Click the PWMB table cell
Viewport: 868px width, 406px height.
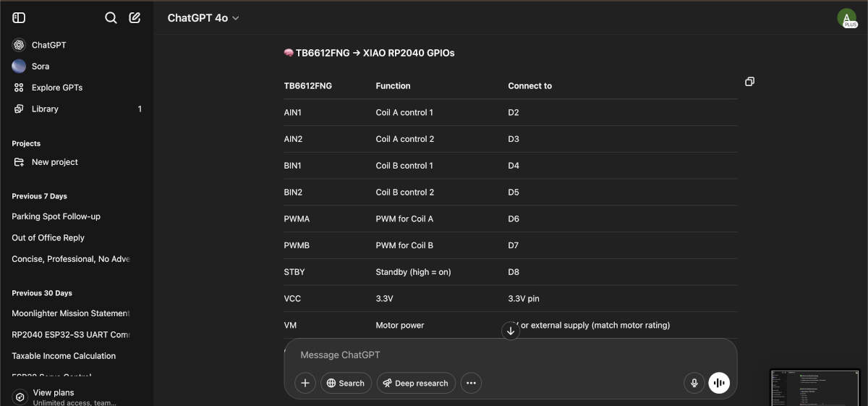(x=297, y=245)
